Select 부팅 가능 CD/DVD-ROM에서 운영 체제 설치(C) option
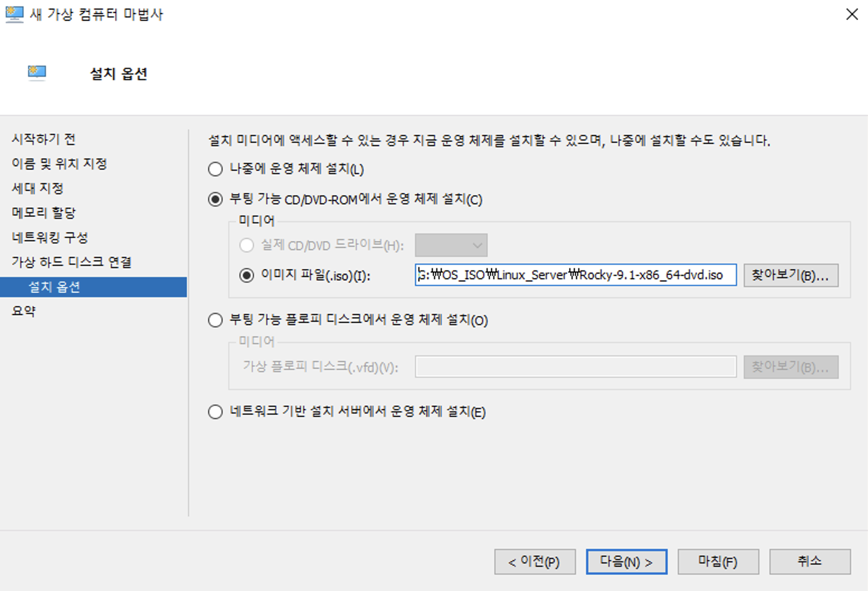868x591 pixels. click(x=215, y=199)
